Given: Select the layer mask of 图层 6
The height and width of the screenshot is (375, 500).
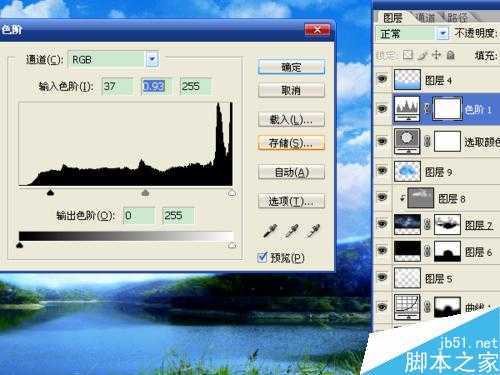Looking at the screenshot, I should [447, 251].
